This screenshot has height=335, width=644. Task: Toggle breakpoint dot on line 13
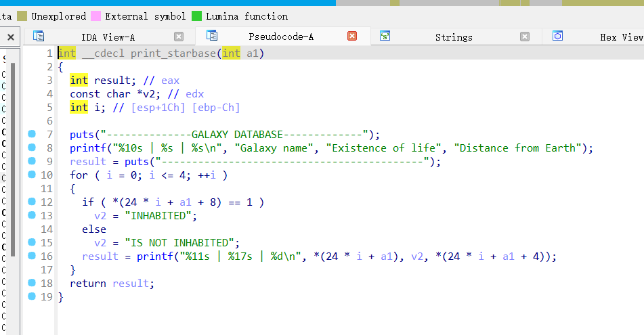[32, 215]
